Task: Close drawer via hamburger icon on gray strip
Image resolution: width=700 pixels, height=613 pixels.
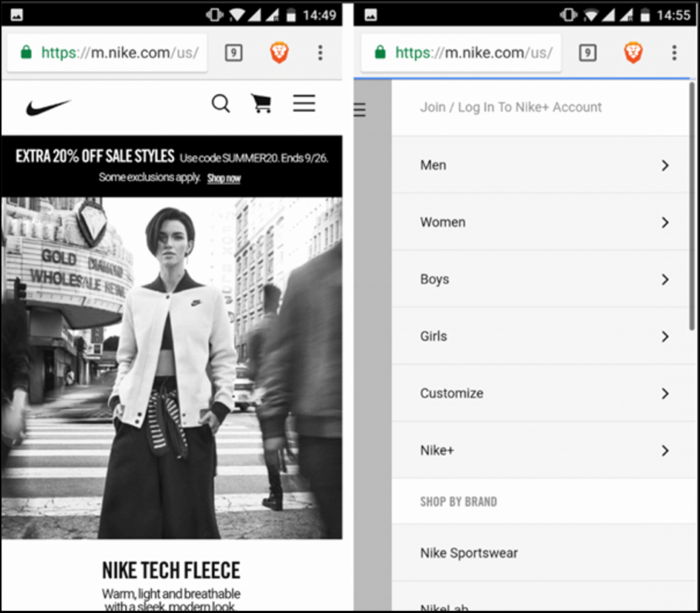Action: pos(360,109)
